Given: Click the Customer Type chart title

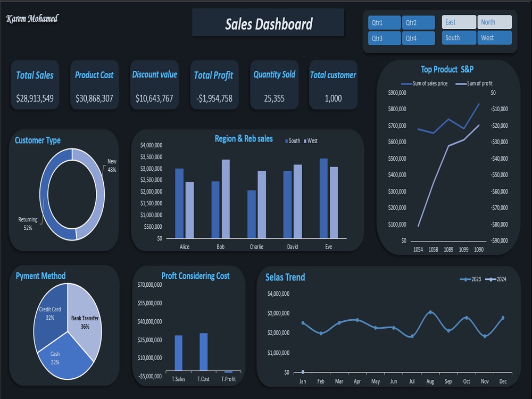Looking at the screenshot, I should click(38, 140).
